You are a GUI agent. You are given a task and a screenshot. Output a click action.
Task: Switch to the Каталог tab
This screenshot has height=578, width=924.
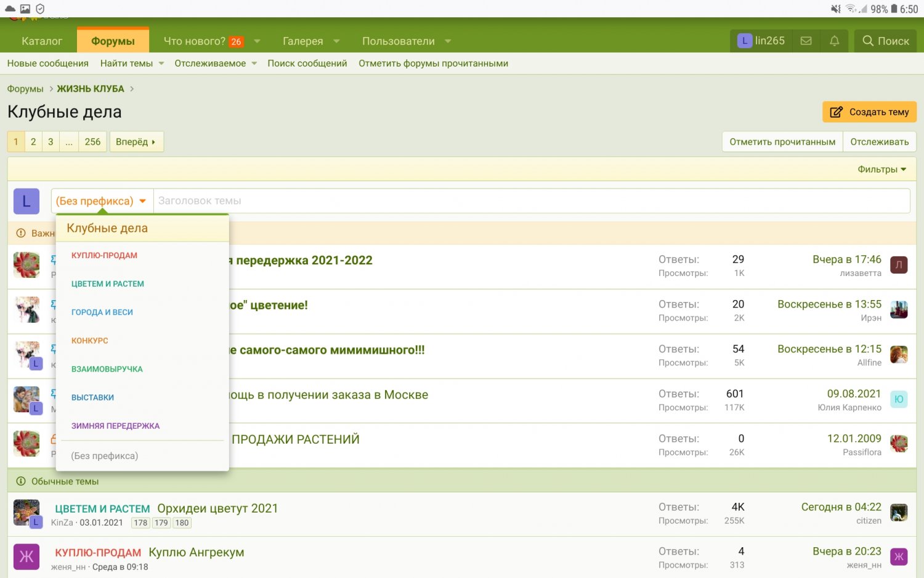[42, 41]
